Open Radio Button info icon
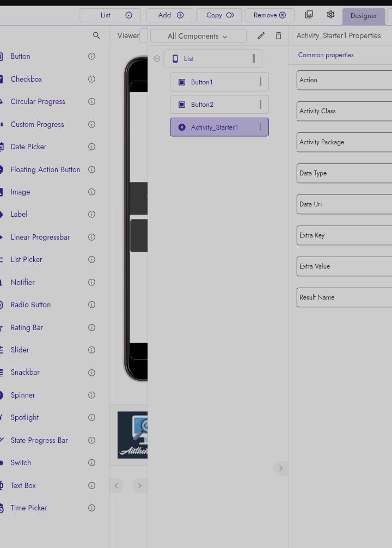The width and height of the screenshot is (392, 548). click(x=91, y=305)
